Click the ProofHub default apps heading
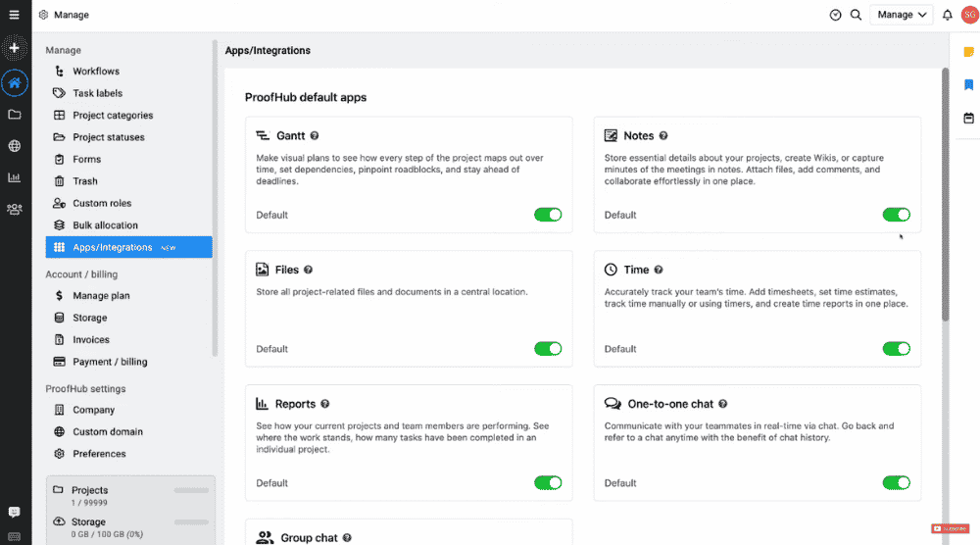This screenshot has height=545, width=980. [306, 97]
